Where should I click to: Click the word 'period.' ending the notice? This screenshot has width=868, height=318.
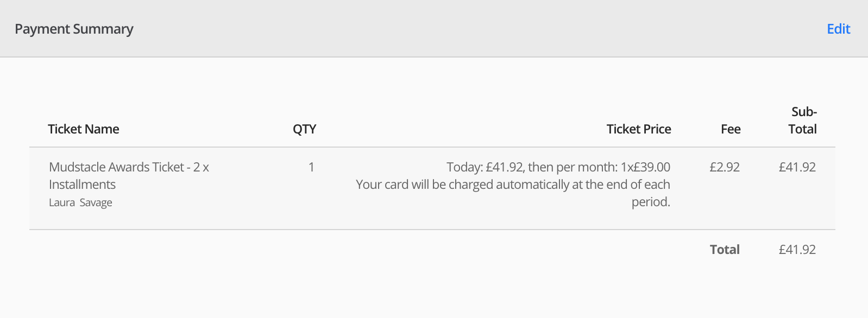pos(650,202)
